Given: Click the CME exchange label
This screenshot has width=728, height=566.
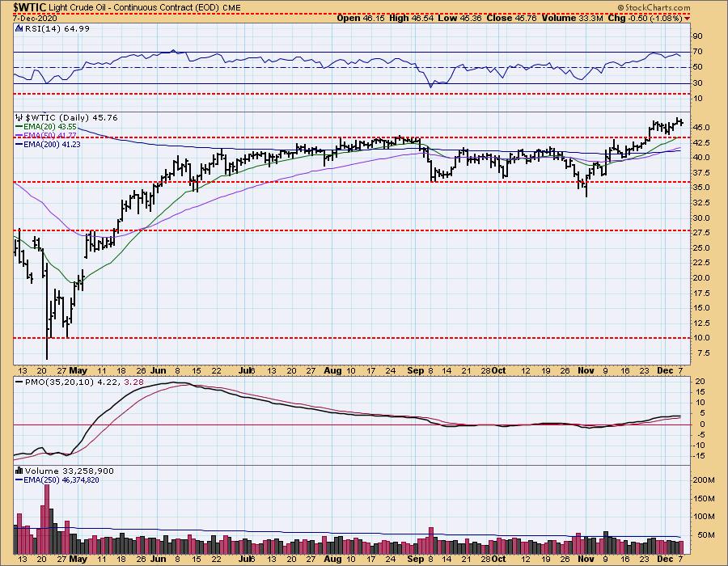Looking at the screenshot, I should coord(231,8).
